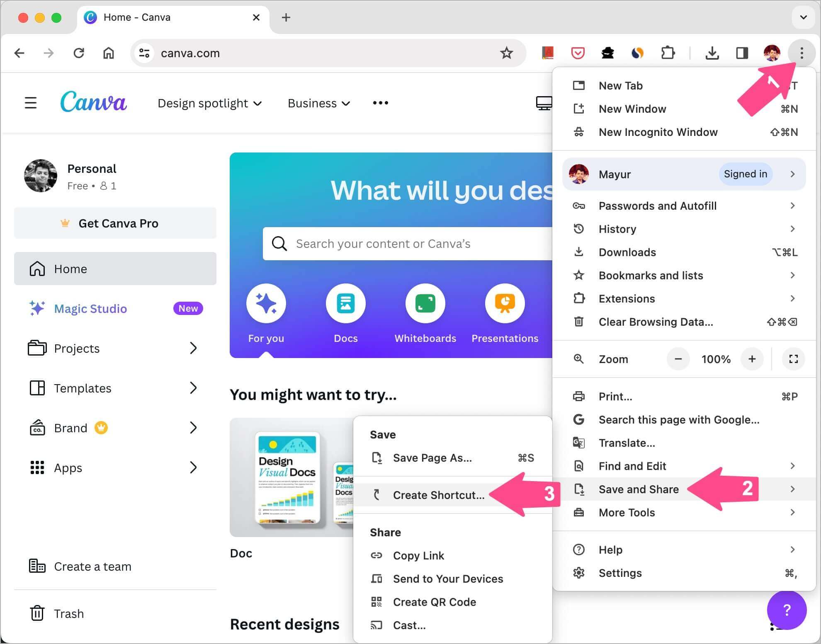Open the Mayur signed-in profile row
Screen dimensions: 821x644
[x=684, y=174]
